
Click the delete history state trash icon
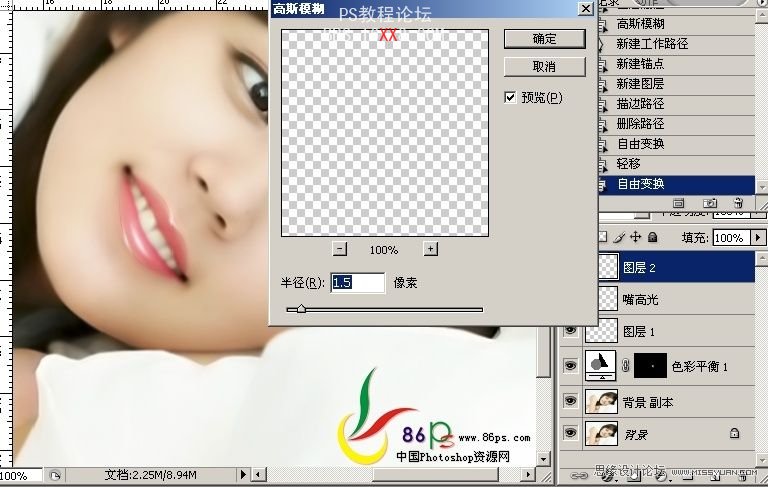tap(738, 203)
